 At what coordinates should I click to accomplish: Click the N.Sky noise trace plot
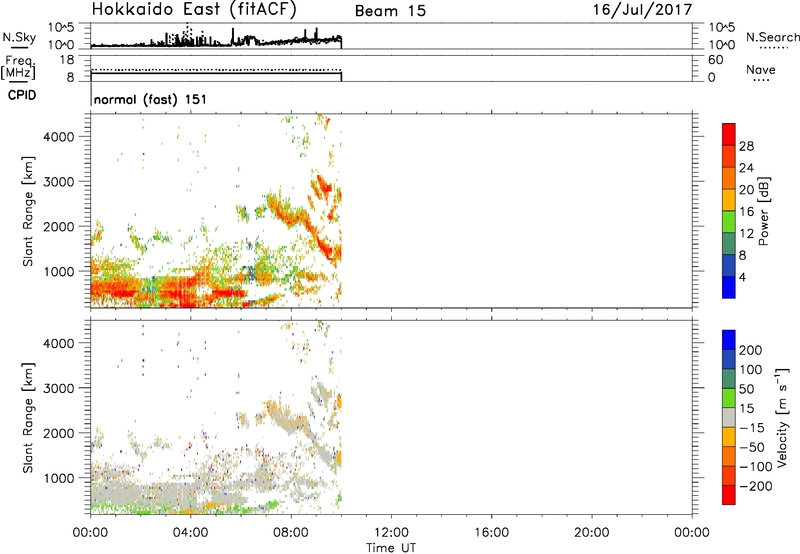coord(391,36)
